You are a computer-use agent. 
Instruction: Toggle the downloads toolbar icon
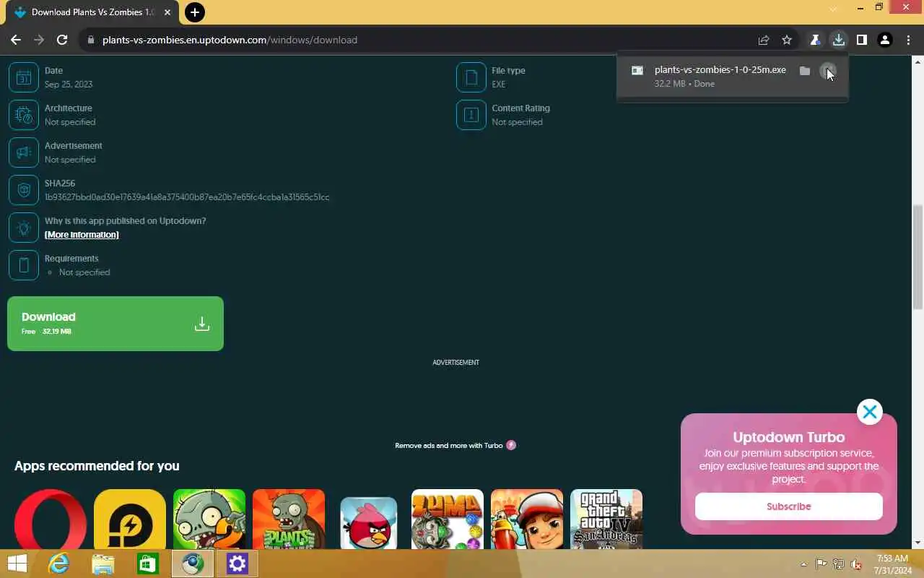[838, 40]
